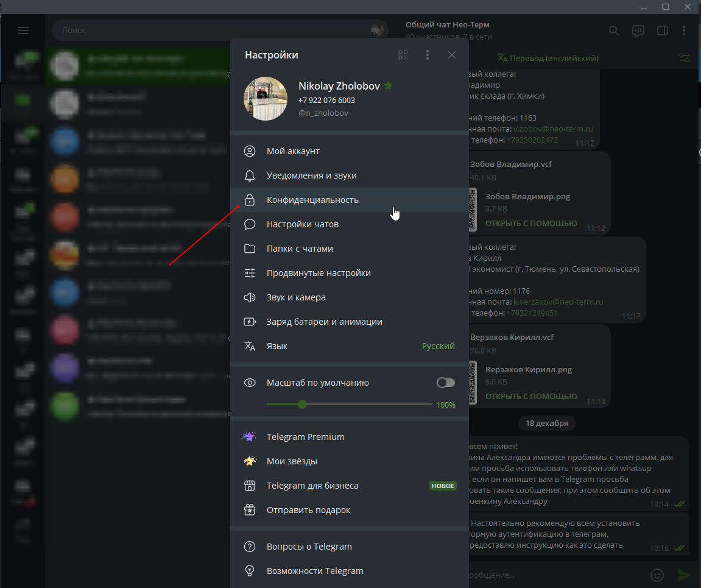Open Sound and Camera (Звук и камера)
701x588 pixels.
350,297
